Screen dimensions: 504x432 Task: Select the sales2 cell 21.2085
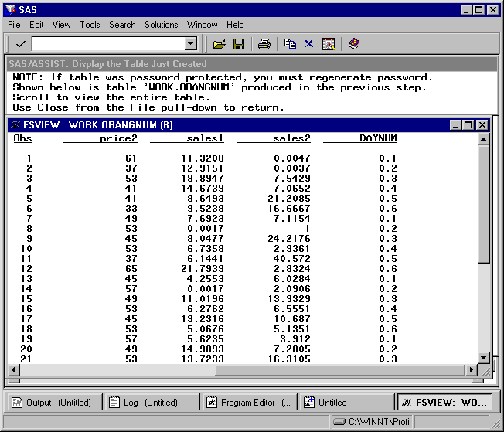pyautogui.click(x=289, y=199)
